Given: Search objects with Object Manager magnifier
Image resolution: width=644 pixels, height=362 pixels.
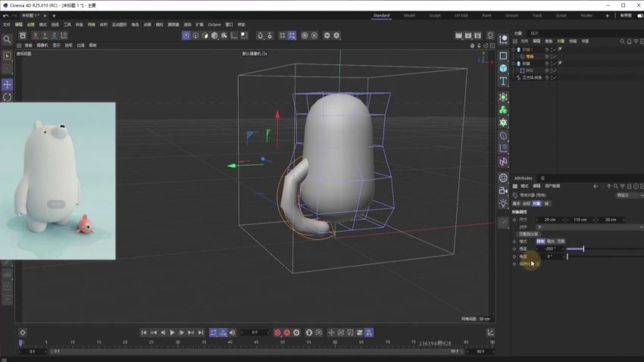Looking at the screenshot, I should point(622,42).
